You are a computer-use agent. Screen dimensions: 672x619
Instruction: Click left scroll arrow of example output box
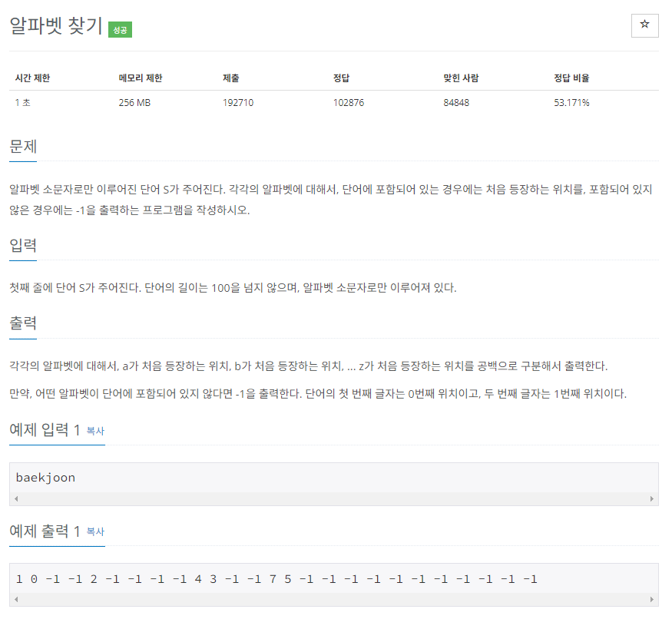click(16, 599)
